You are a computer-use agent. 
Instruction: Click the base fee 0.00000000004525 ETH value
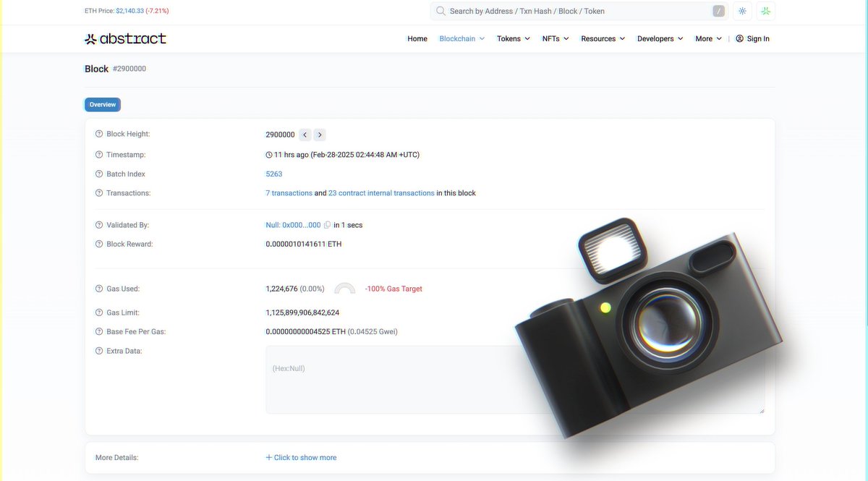tap(306, 332)
